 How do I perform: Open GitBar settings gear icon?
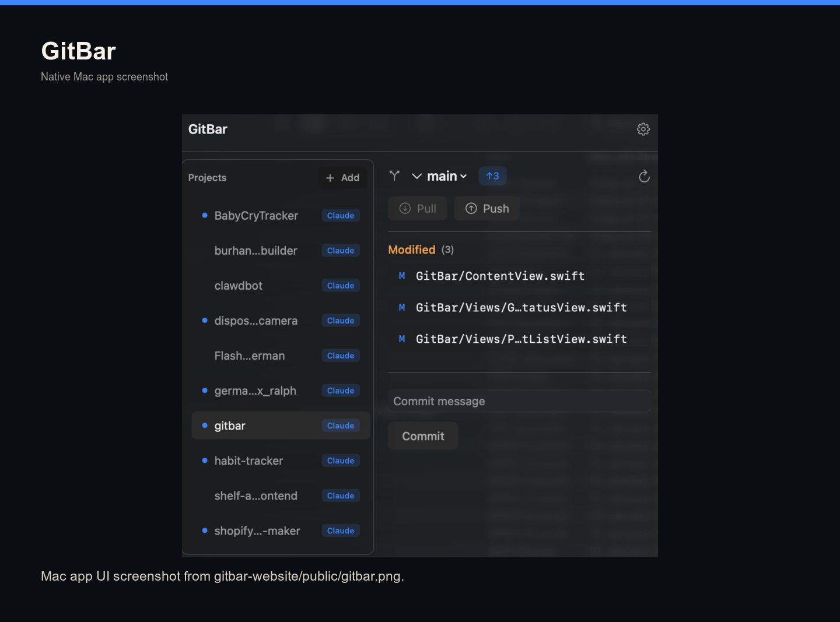click(x=643, y=129)
